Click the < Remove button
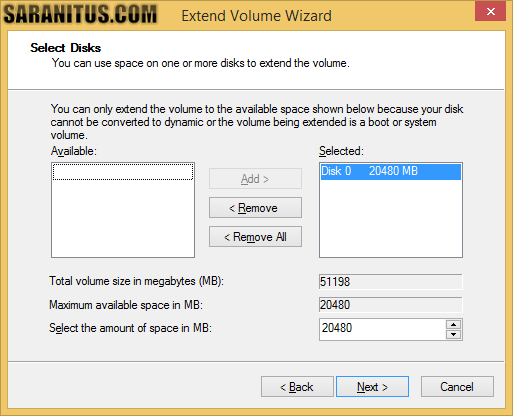This screenshot has width=513, height=416. (255, 208)
